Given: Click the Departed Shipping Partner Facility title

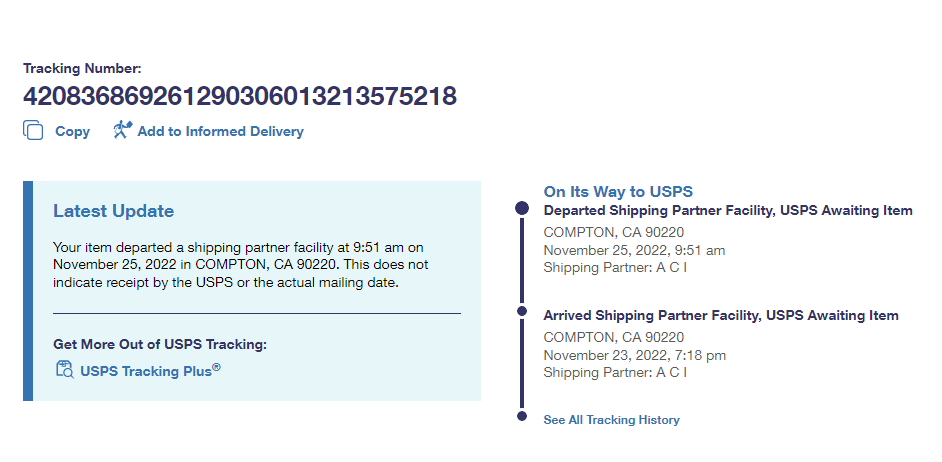Looking at the screenshot, I should click(x=727, y=211).
